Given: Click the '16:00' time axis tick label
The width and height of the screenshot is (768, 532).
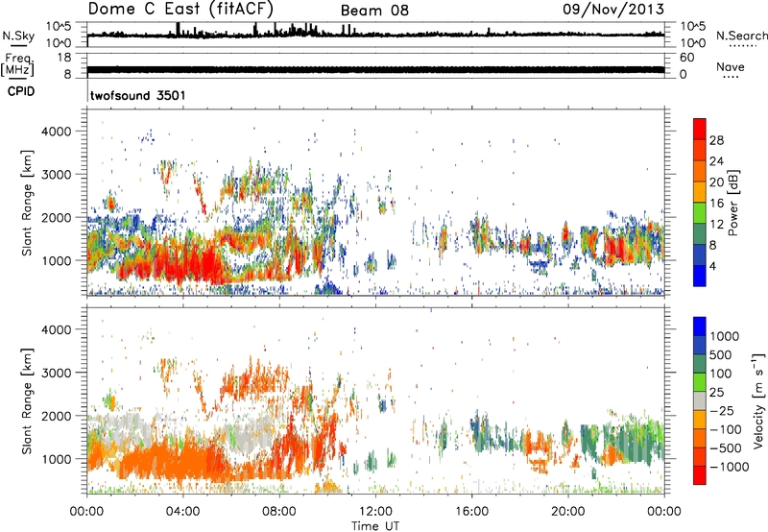Looking at the screenshot, I should coord(471,512).
